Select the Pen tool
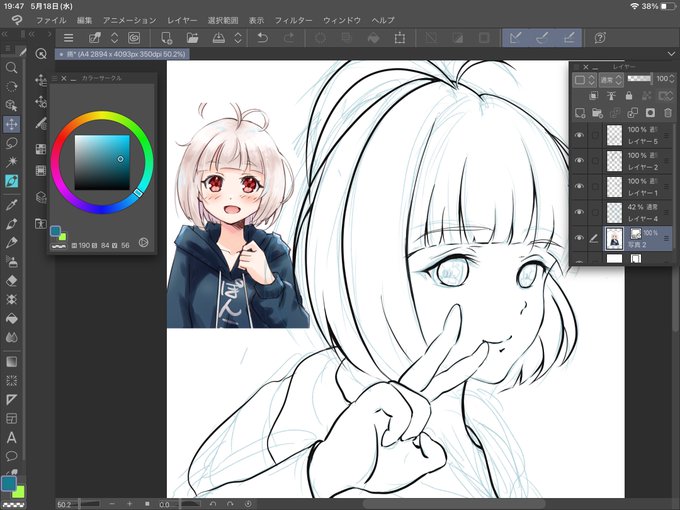680x510 pixels. click(x=11, y=223)
